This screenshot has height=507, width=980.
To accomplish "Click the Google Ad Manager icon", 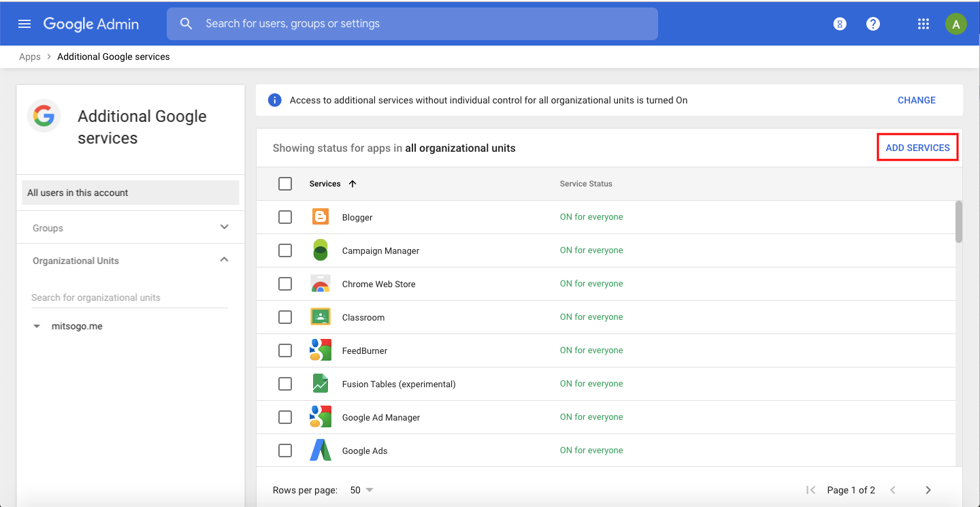I will click(x=321, y=416).
